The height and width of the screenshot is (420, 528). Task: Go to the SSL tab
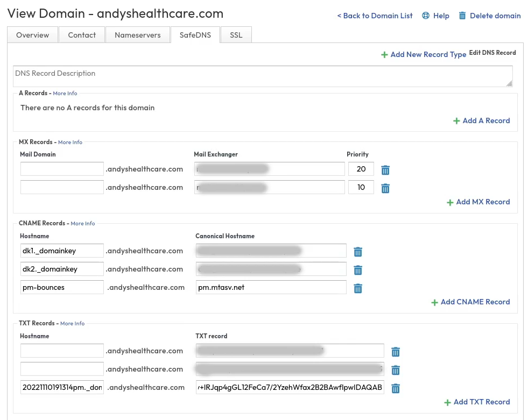236,35
